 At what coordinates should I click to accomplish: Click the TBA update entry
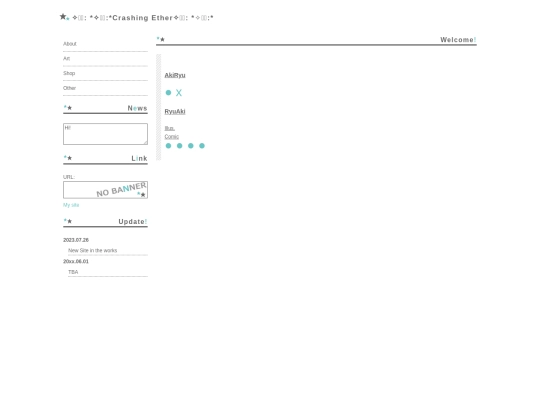73,272
